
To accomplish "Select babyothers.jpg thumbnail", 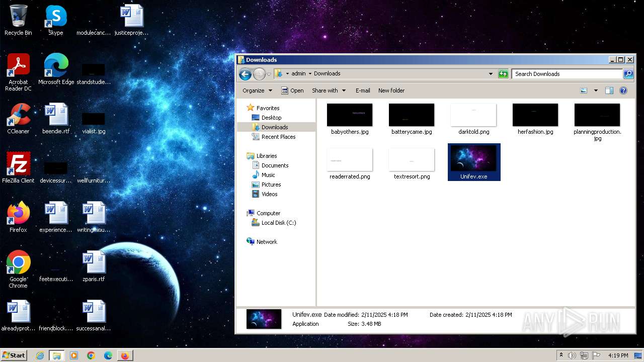I will (350, 119).
